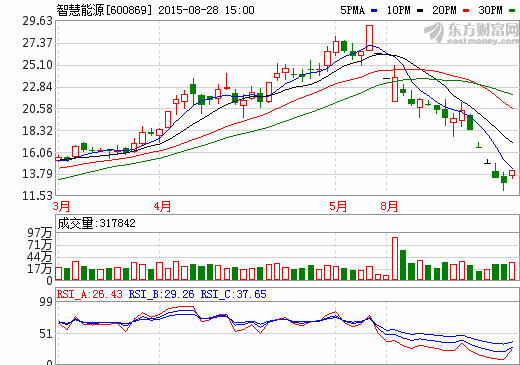
Task: Click the 29.63 price axis label
Action: (x=38, y=21)
